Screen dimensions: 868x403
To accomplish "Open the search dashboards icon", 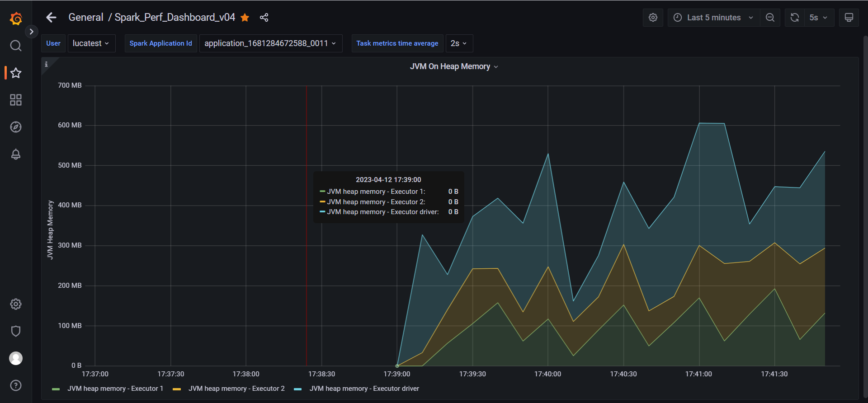I will pyautogui.click(x=16, y=46).
